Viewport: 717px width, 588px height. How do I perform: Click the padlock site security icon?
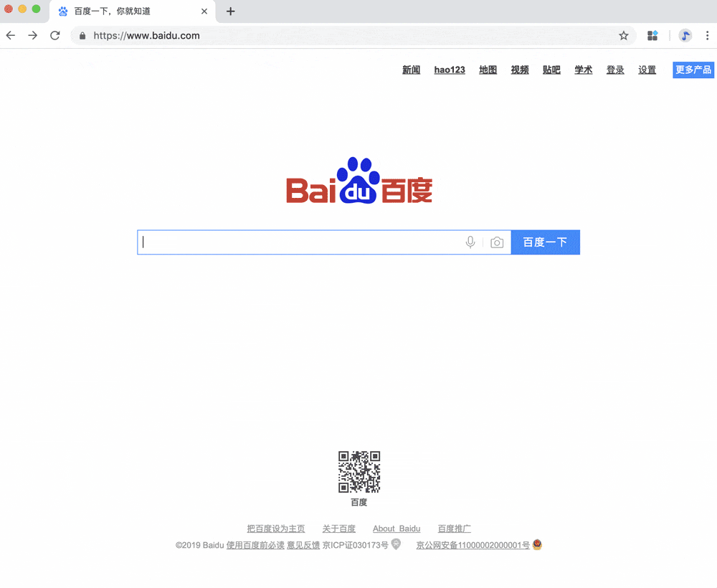(82, 36)
